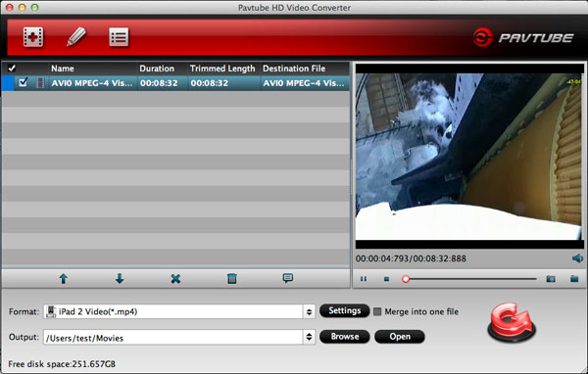588x374 pixels.
Task: Click the Pavtube logo
Action: (523, 37)
